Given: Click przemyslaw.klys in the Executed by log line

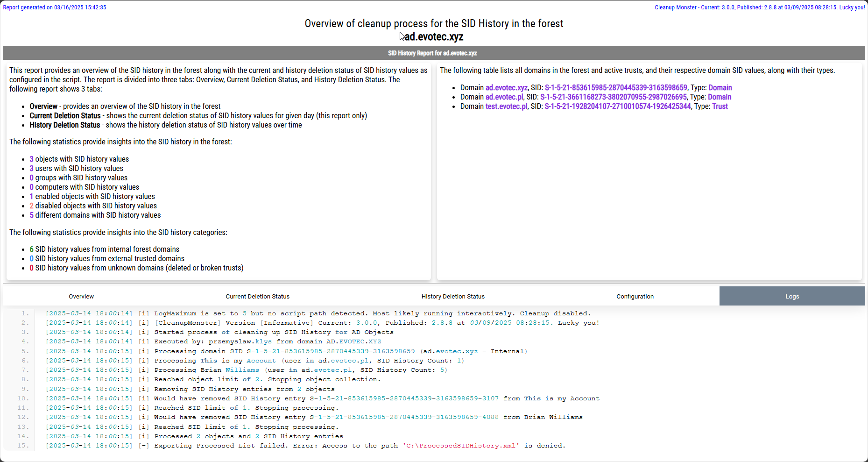Looking at the screenshot, I should tap(240, 341).
